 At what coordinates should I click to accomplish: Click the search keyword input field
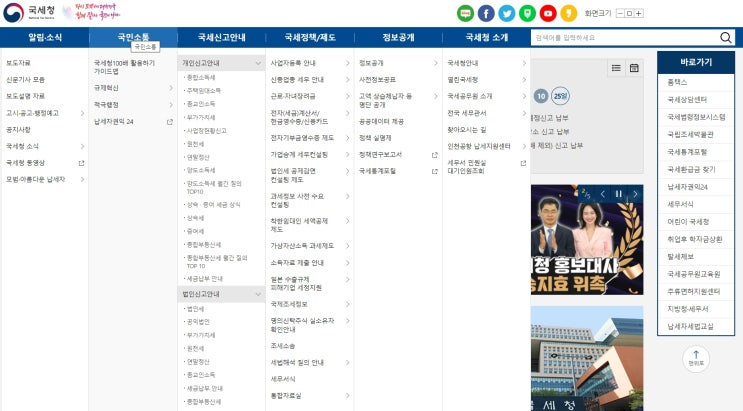pyautogui.click(x=625, y=37)
